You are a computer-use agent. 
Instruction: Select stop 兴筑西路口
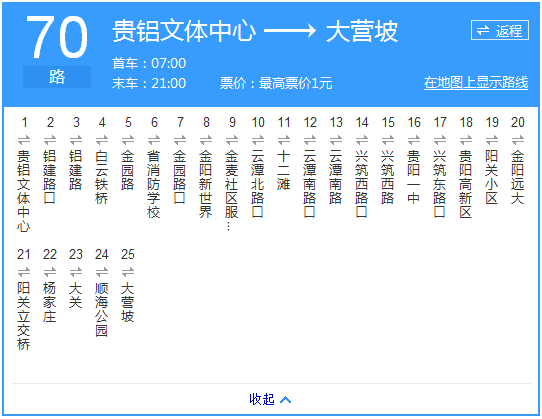[x=362, y=184]
